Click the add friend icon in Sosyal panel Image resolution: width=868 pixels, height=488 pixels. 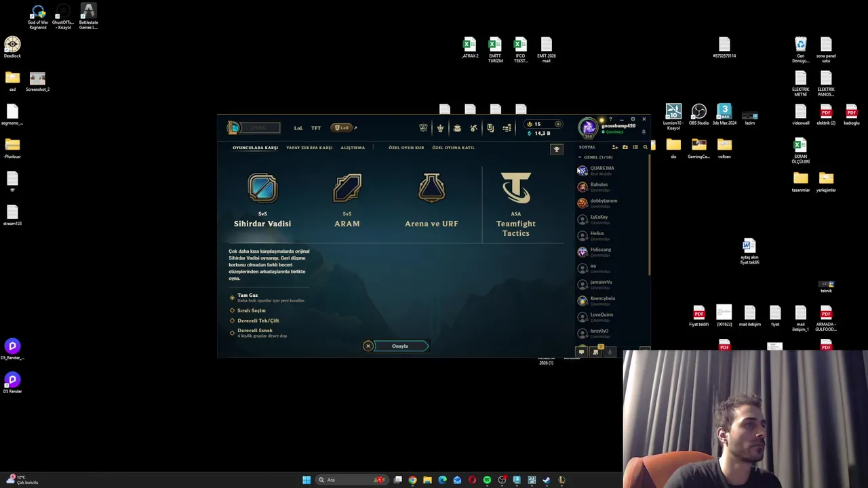(615, 147)
